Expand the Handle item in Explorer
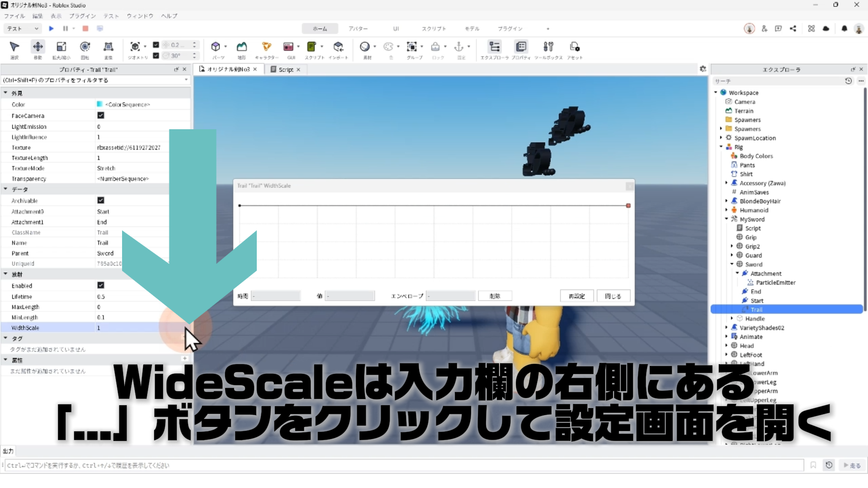 [x=732, y=318]
